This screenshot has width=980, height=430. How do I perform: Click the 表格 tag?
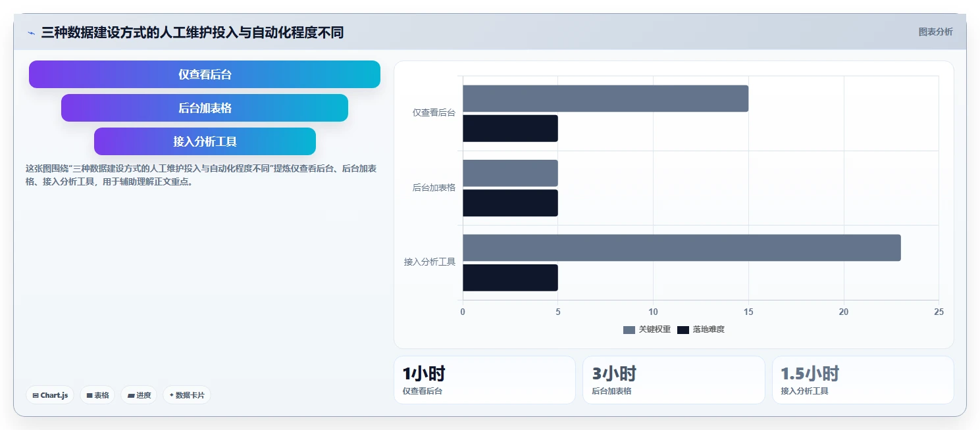97,395
